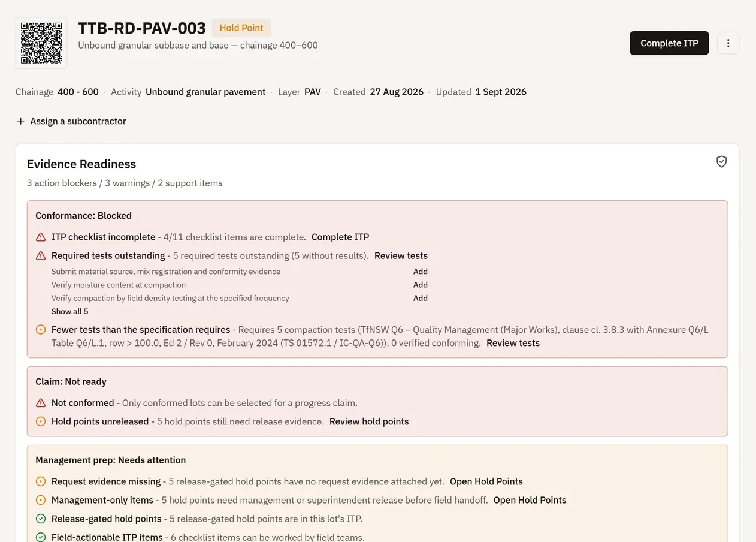
Task: Click the Evidence Readiness shield icon
Action: [721, 162]
